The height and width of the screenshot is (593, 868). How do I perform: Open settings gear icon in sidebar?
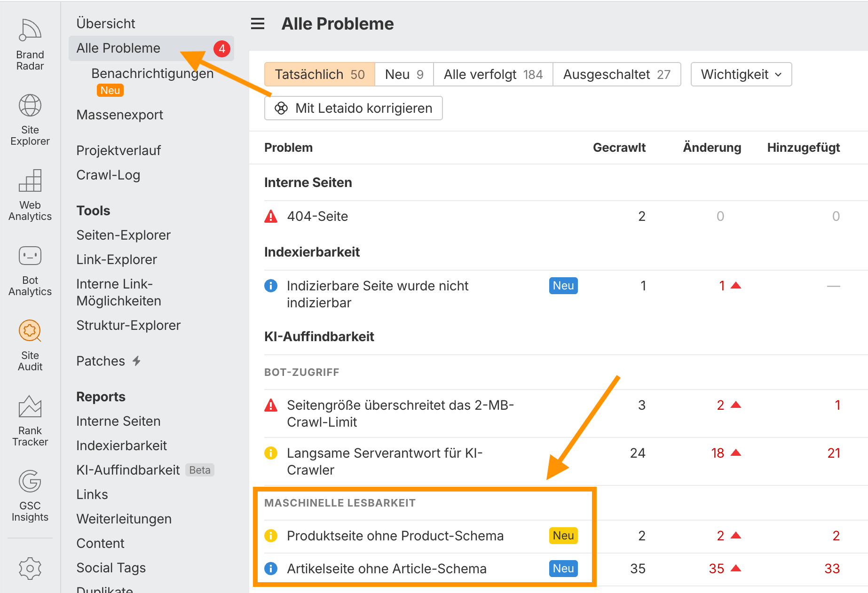[30, 569]
